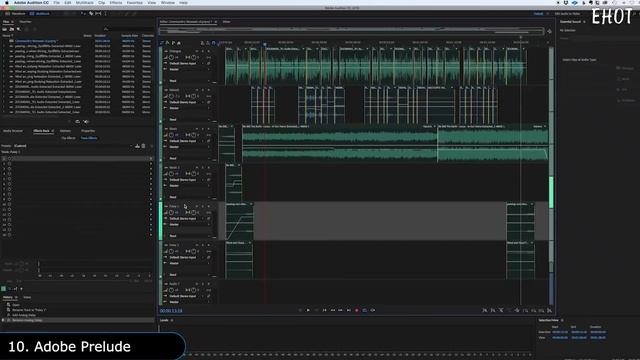Toggle power on second effects rack slot
The image size is (640, 360).
point(9,164)
